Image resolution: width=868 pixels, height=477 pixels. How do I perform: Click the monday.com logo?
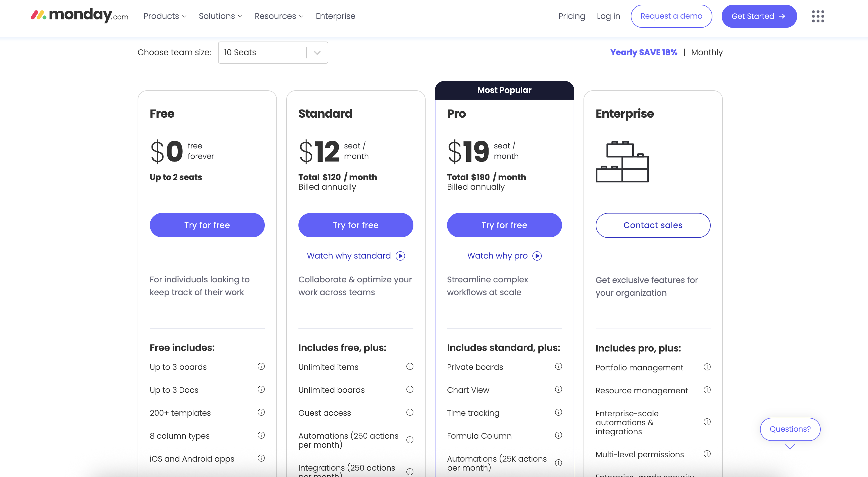point(80,15)
